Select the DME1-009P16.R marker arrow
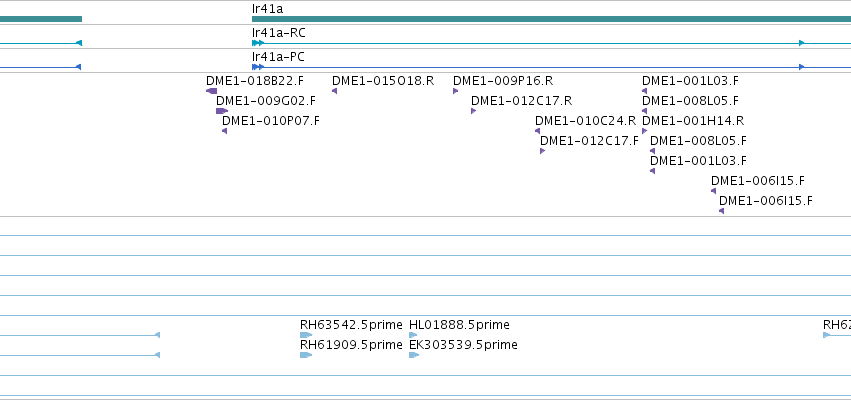851x400 pixels. pyautogui.click(x=455, y=91)
